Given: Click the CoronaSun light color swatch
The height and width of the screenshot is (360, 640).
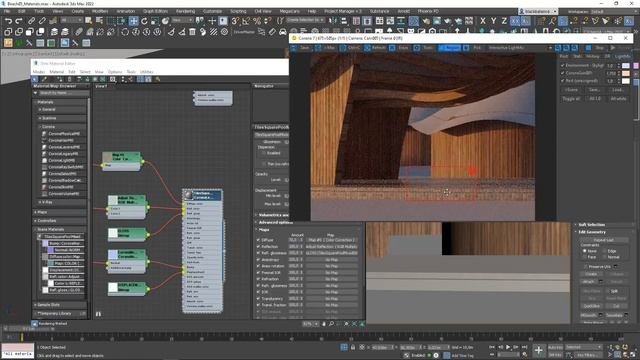Looking at the screenshot, I should (626, 73).
